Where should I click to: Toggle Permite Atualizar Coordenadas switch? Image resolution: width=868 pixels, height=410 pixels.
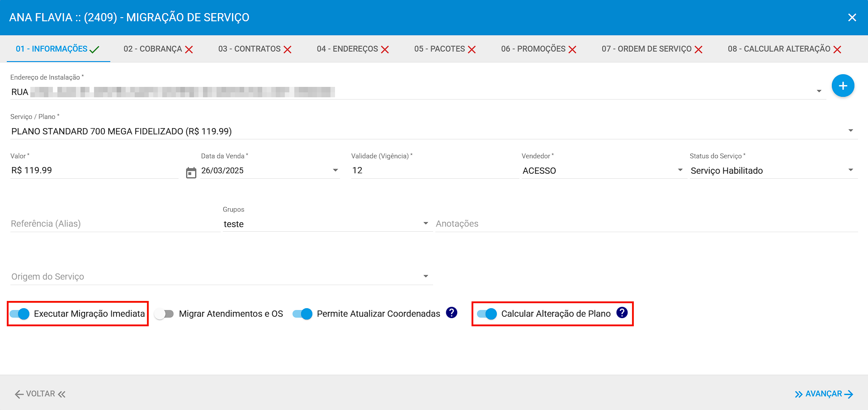click(302, 314)
